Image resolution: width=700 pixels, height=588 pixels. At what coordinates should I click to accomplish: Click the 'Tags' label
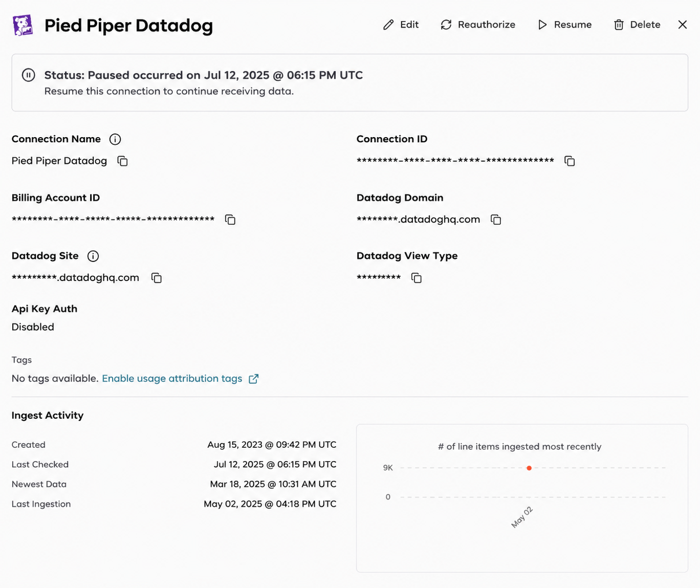[21, 360]
